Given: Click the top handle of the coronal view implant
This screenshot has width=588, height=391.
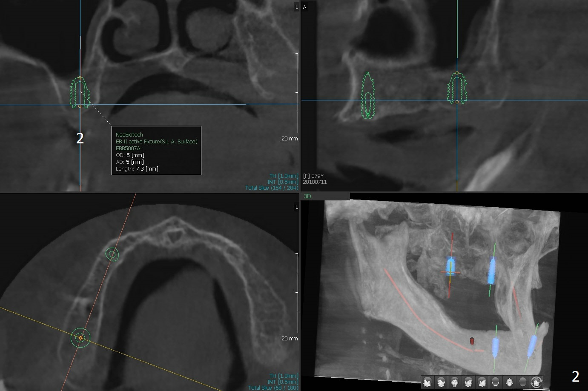Looking at the screenshot, I should coord(80,78).
